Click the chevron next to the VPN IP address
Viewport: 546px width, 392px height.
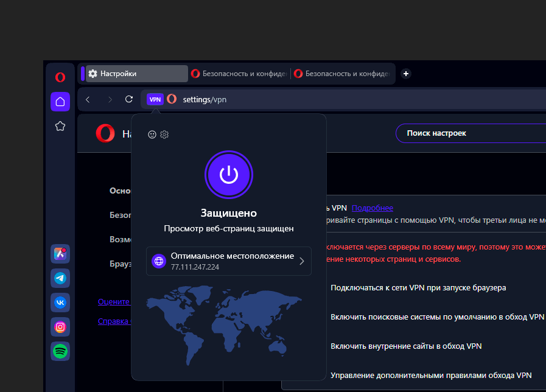302,262
